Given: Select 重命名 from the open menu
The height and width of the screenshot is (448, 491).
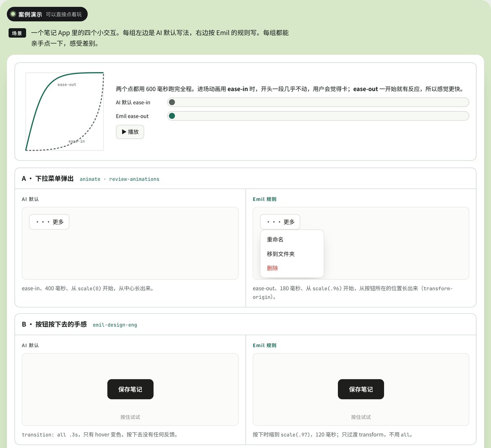Looking at the screenshot, I should click(292, 239).
